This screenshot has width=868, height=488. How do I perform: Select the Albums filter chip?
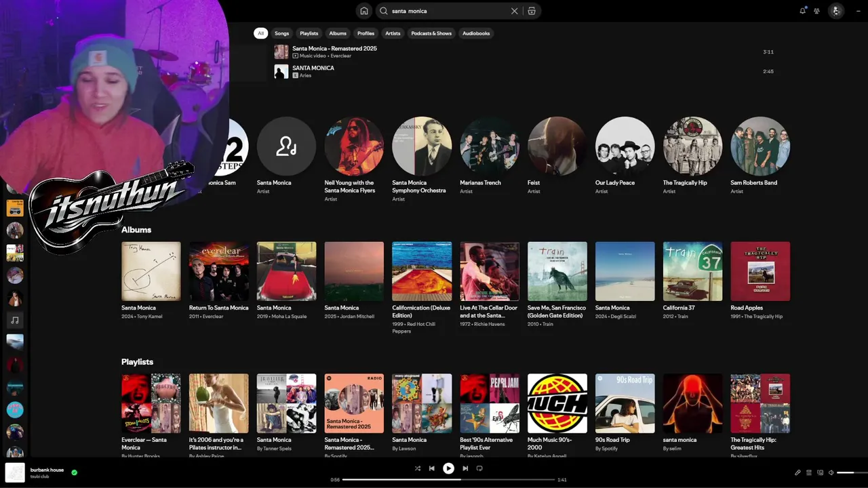[x=338, y=33]
